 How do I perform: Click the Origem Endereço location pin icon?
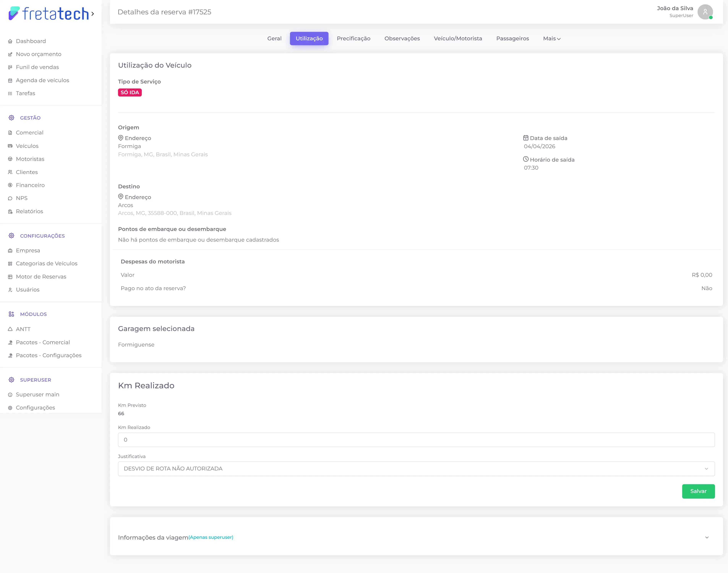pos(121,138)
